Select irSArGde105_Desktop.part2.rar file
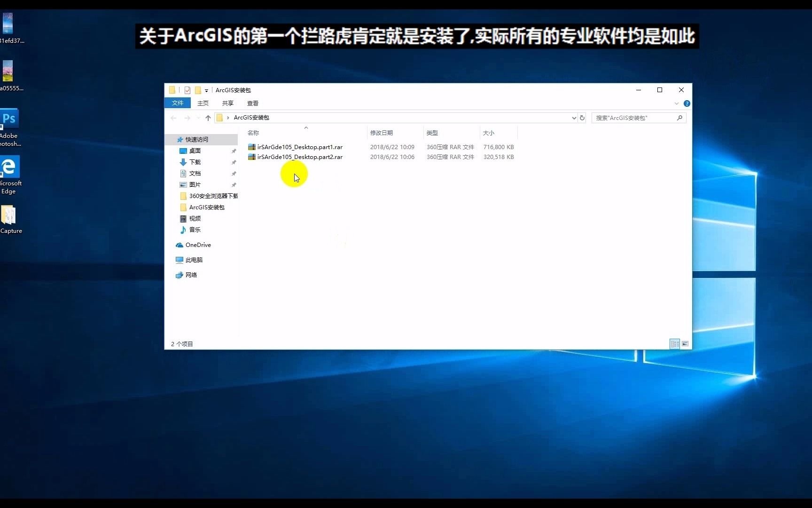Screen dimensions: 812x508 (x=300, y=157)
